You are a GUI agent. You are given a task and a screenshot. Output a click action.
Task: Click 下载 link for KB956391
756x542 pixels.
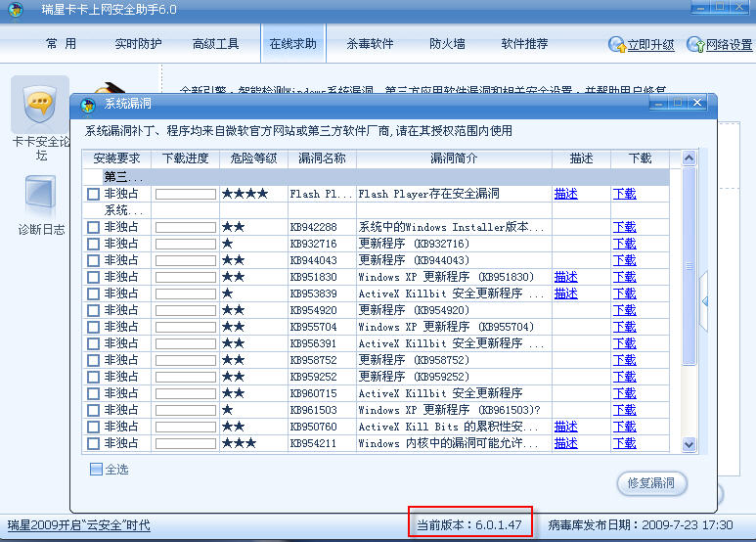click(624, 343)
